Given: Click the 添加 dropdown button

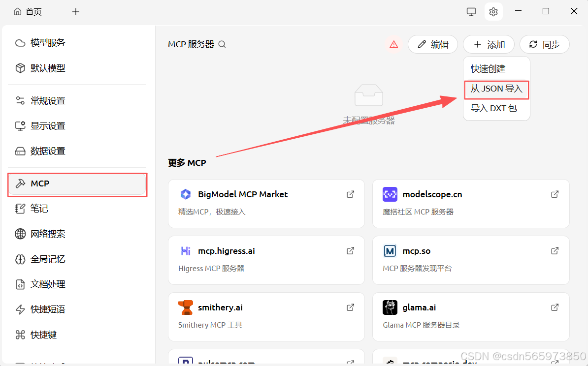Looking at the screenshot, I should (x=489, y=45).
